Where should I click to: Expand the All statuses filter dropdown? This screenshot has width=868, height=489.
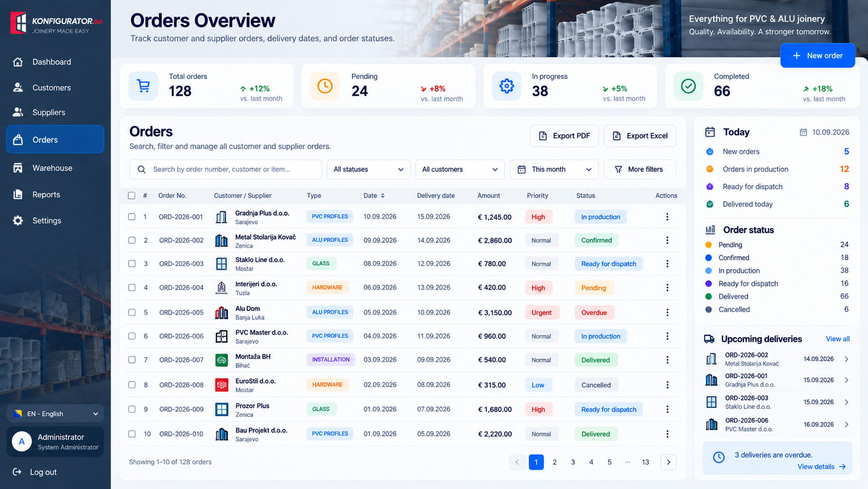pyautogui.click(x=369, y=169)
